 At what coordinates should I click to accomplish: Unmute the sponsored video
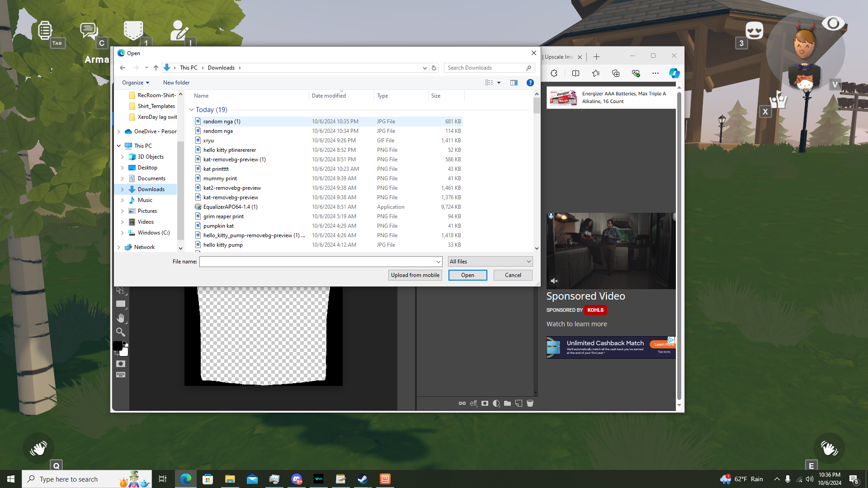(x=554, y=281)
